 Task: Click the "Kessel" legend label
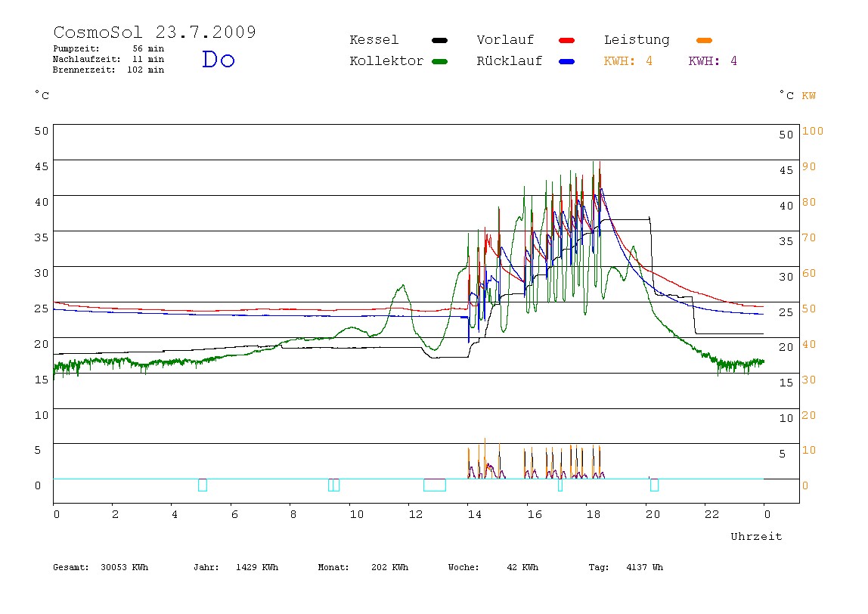pyautogui.click(x=374, y=40)
